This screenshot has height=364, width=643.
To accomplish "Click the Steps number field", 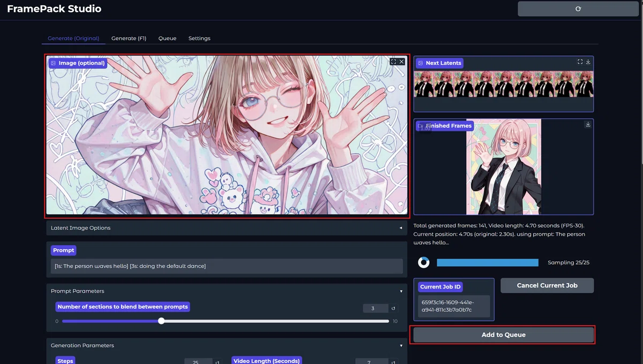I will 198,362.
